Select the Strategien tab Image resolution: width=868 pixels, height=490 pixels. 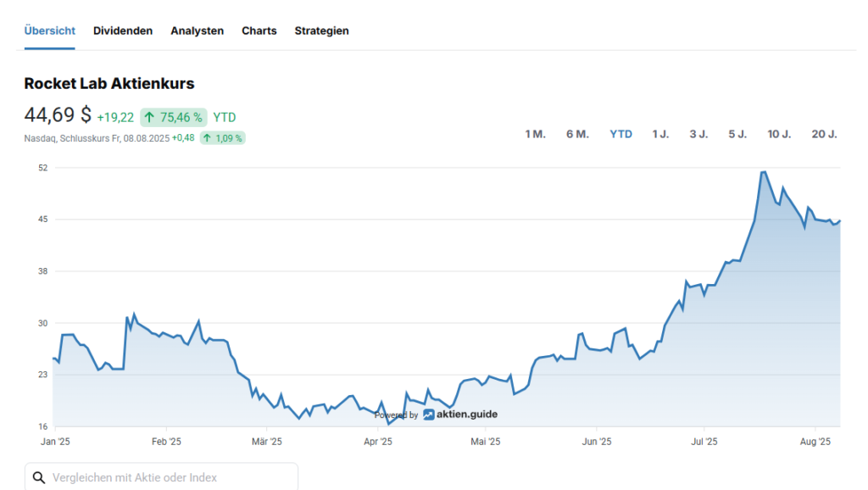click(321, 31)
